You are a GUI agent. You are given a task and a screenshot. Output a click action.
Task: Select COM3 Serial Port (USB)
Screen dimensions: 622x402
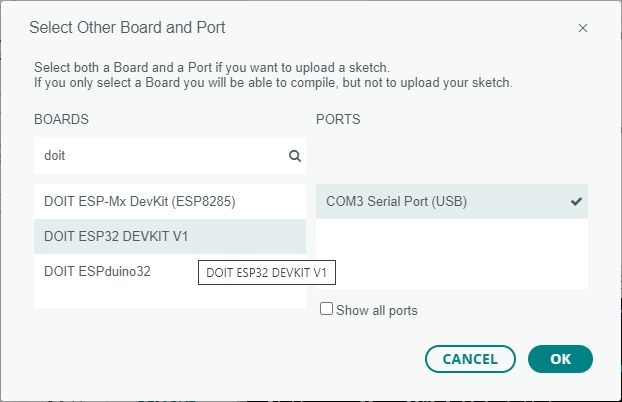pyautogui.click(x=397, y=201)
